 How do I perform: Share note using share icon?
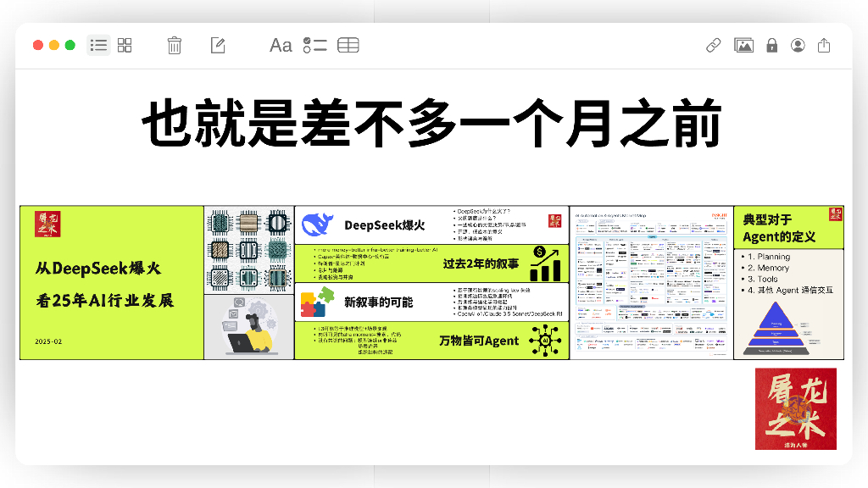pyautogui.click(x=824, y=46)
